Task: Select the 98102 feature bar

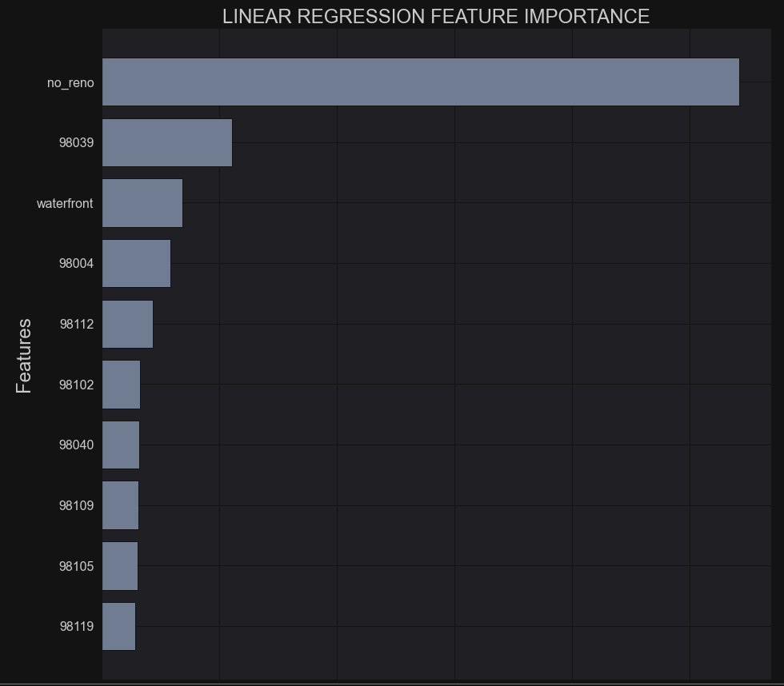Action: point(121,385)
